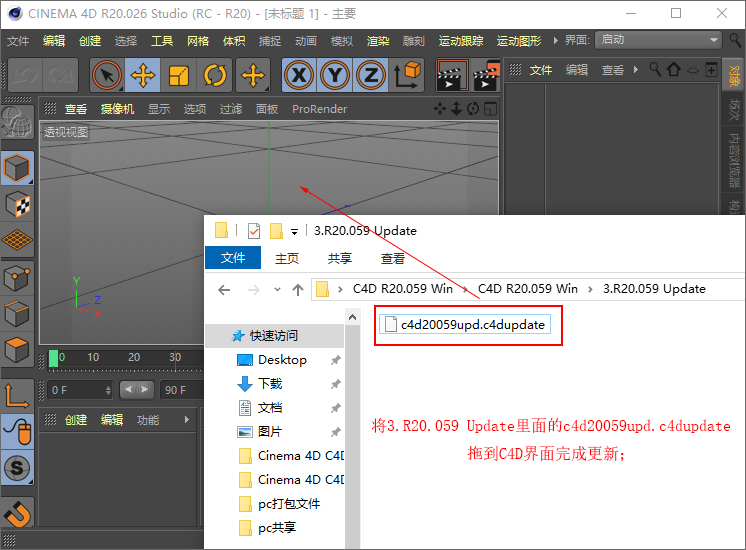Toggle the Z axis lock

click(371, 75)
